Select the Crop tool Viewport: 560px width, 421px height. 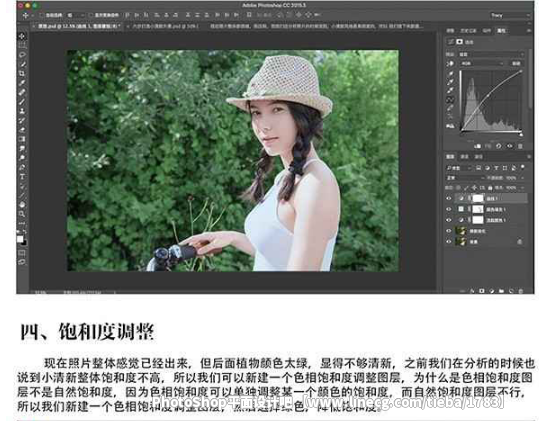[x=22, y=73]
